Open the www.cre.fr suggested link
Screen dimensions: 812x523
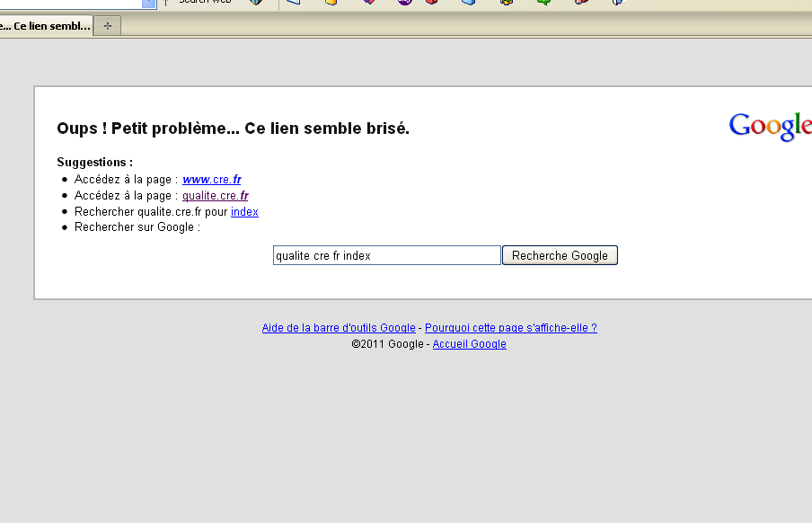pyautogui.click(x=212, y=180)
